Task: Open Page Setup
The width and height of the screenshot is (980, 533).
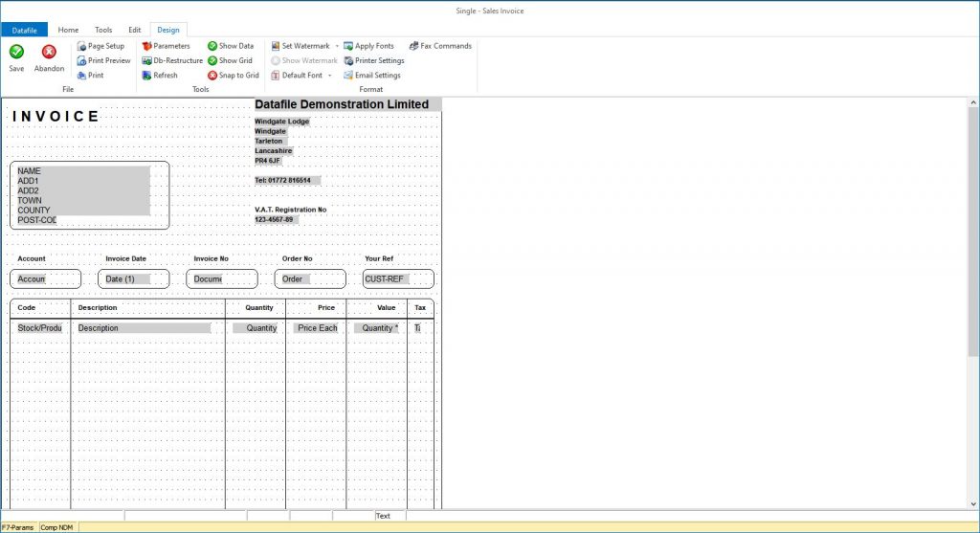Action: (100, 46)
